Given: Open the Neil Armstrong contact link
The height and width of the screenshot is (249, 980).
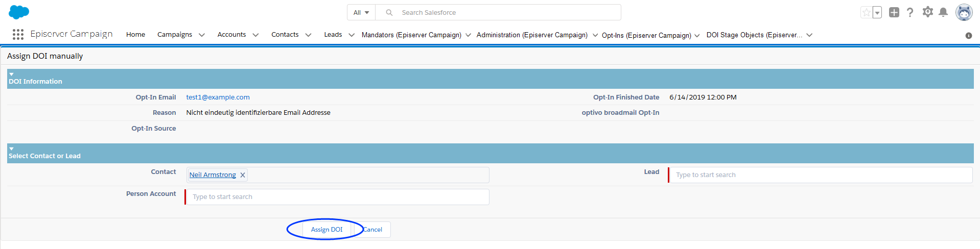Looking at the screenshot, I should (x=213, y=175).
